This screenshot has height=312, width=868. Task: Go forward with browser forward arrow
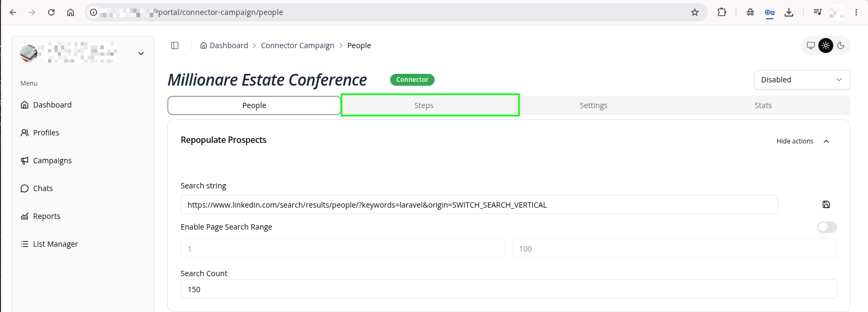(x=32, y=12)
